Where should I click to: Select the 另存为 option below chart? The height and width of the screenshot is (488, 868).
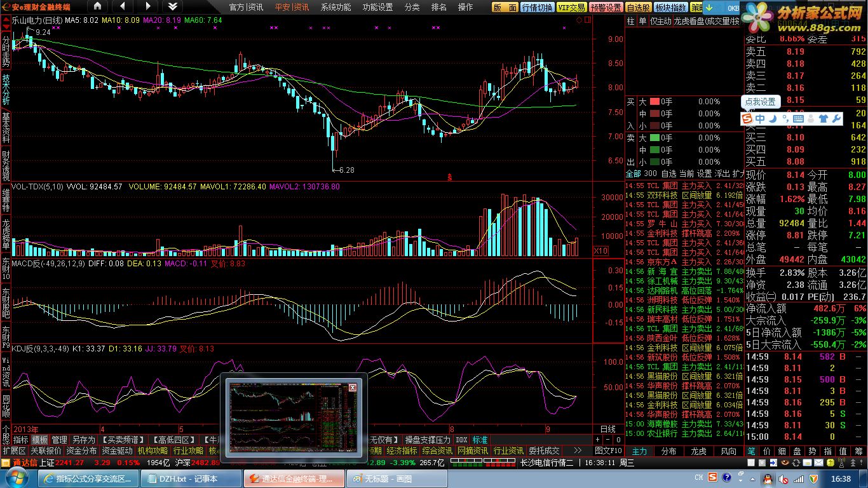point(84,440)
